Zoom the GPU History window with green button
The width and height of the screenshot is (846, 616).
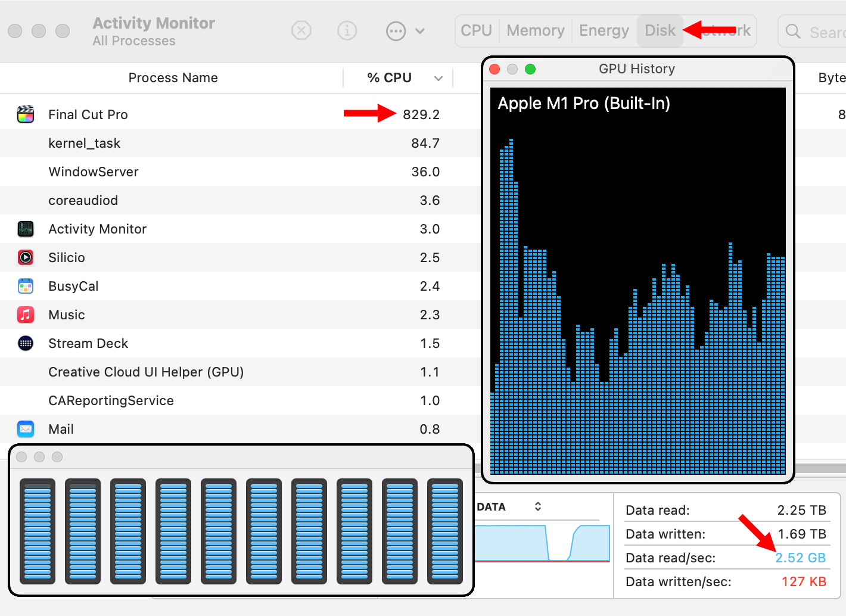point(530,69)
